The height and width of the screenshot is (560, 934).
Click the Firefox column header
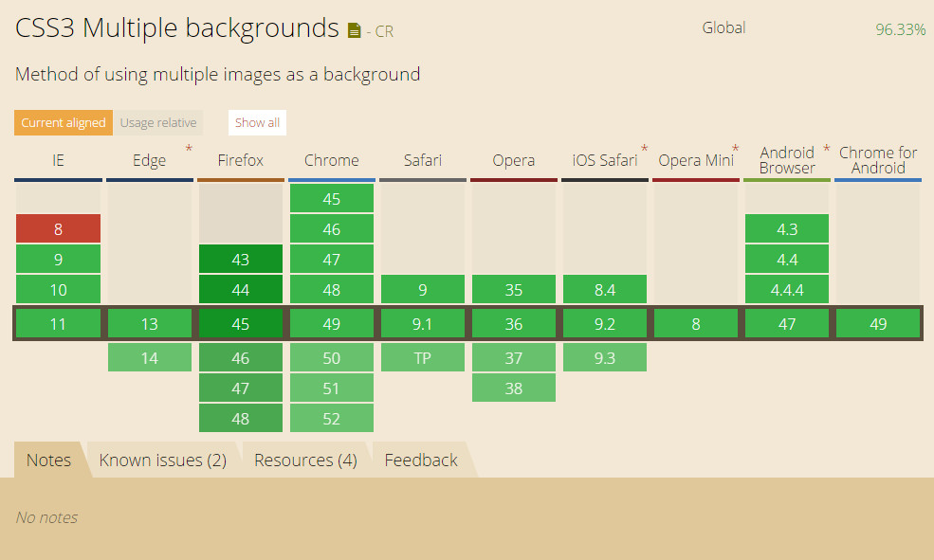point(240,160)
